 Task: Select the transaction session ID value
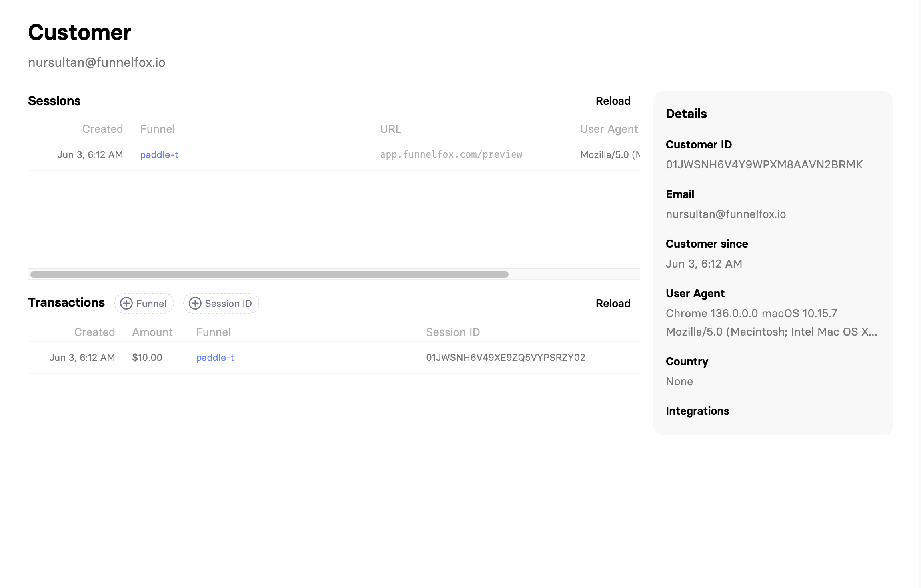pyautogui.click(x=506, y=358)
